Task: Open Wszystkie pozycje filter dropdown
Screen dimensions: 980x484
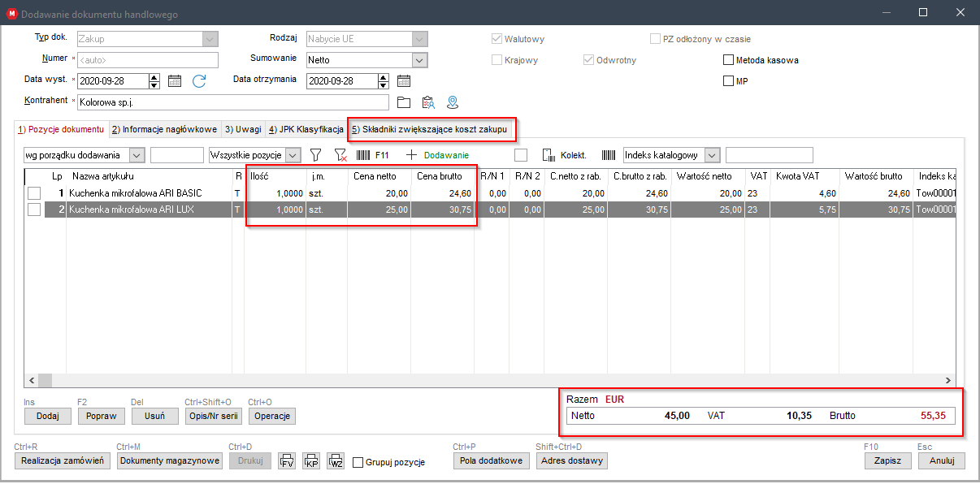Action: click(x=293, y=155)
